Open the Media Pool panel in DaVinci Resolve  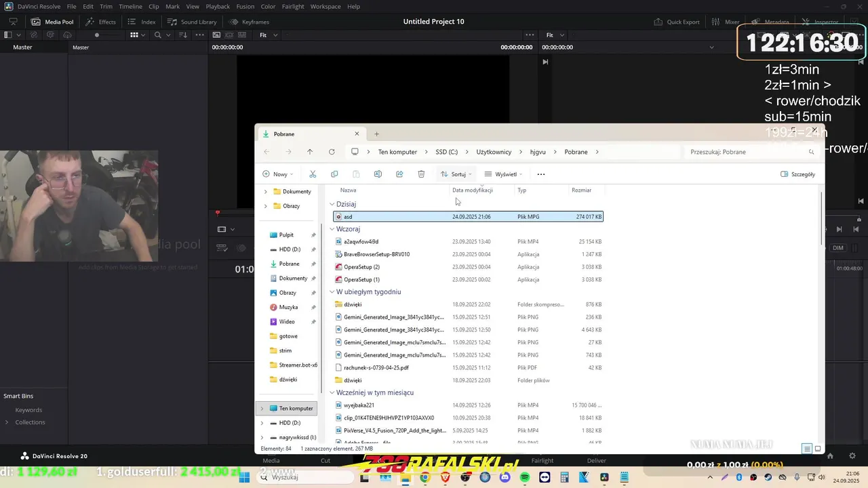tap(52, 22)
